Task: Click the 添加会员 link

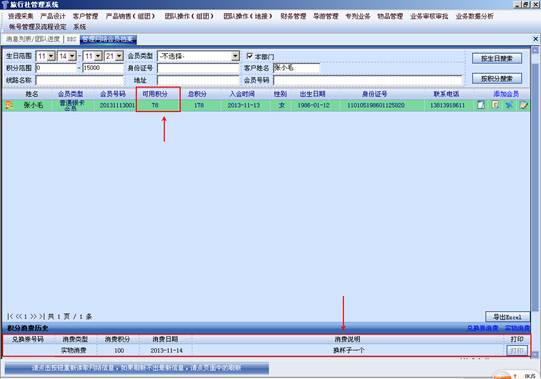Action: click(506, 94)
